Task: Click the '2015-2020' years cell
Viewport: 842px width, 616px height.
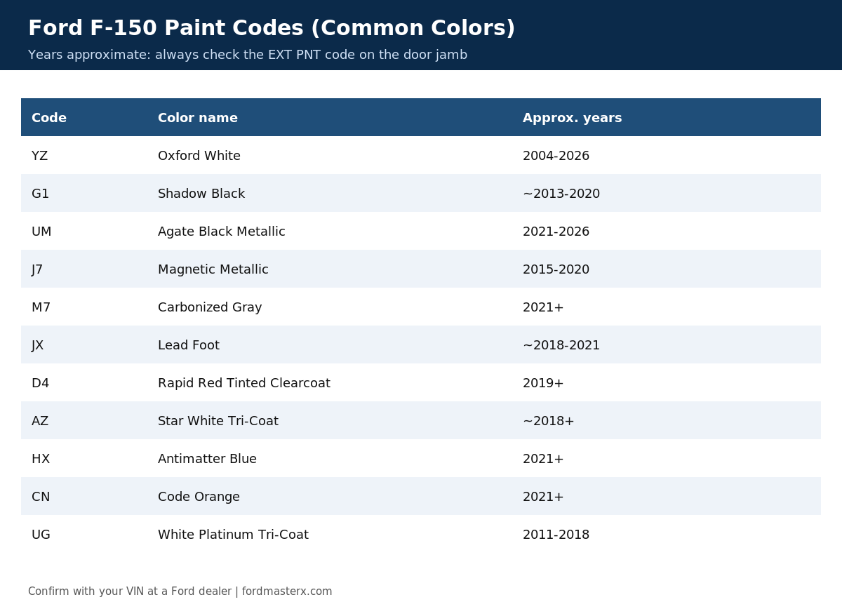Action: [x=556, y=269]
